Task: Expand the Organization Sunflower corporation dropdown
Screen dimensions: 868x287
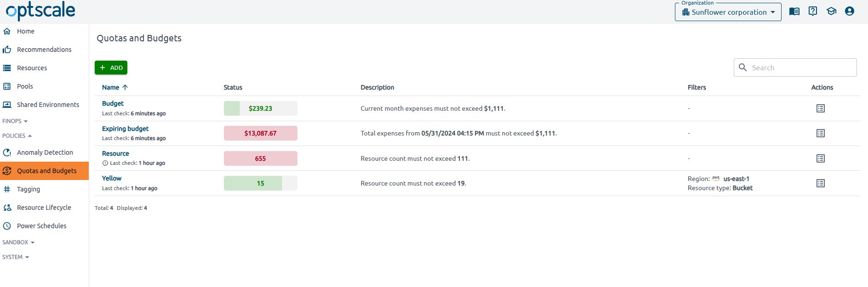Action: (x=728, y=12)
